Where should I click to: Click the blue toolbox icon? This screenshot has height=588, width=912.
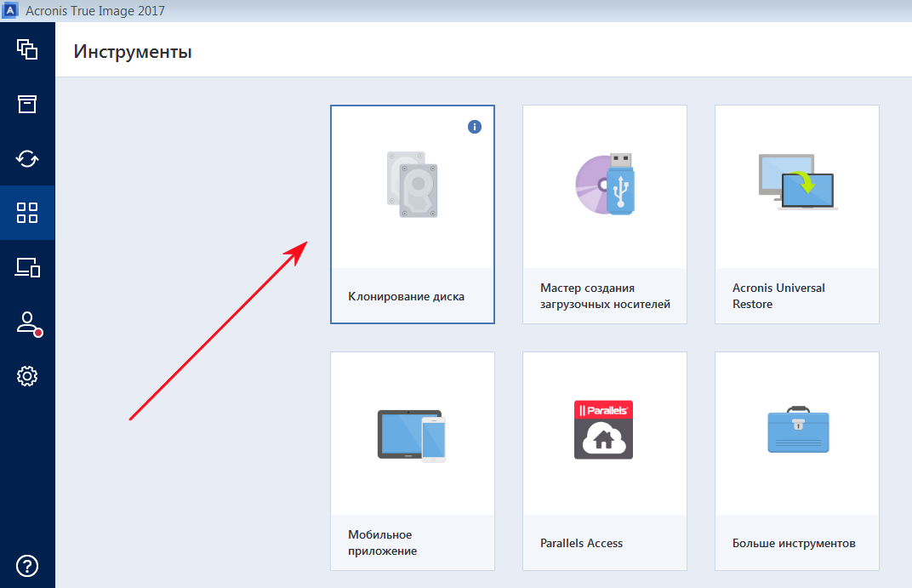[x=798, y=430]
